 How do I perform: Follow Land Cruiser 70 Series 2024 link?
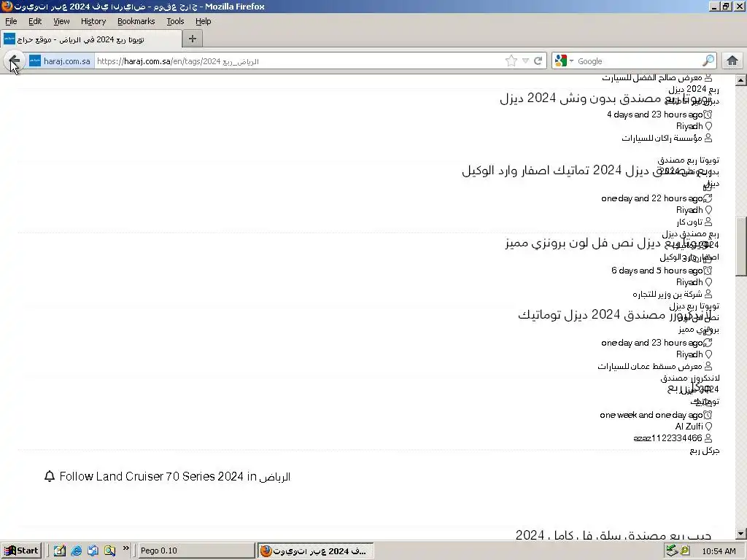click(x=174, y=476)
